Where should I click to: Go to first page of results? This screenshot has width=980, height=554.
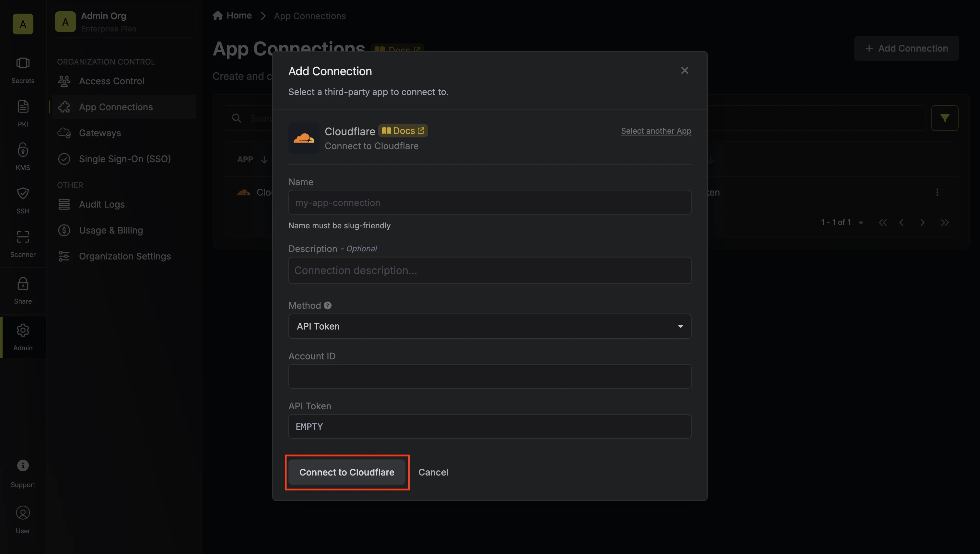882,223
